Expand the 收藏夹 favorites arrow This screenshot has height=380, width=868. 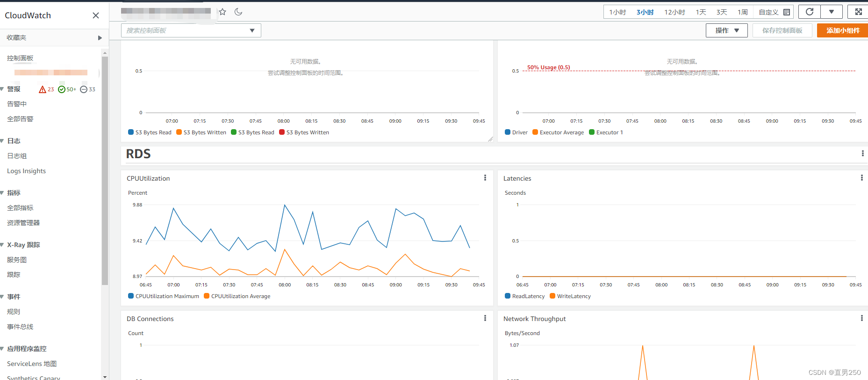[100, 38]
